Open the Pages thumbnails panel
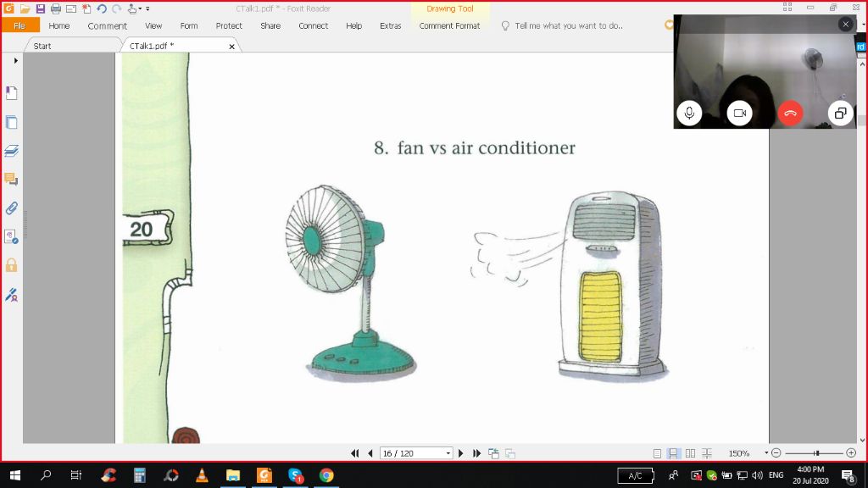 [11, 122]
